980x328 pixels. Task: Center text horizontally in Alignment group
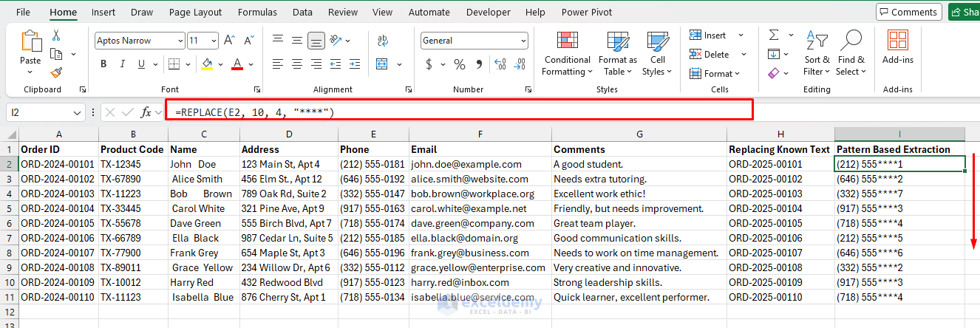(297, 64)
